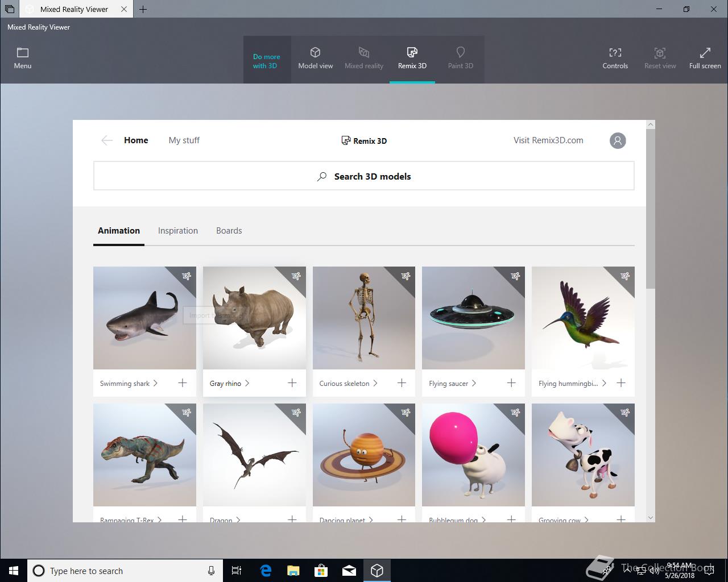Open the Dragon model thumbnail

(x=254, y=455)
